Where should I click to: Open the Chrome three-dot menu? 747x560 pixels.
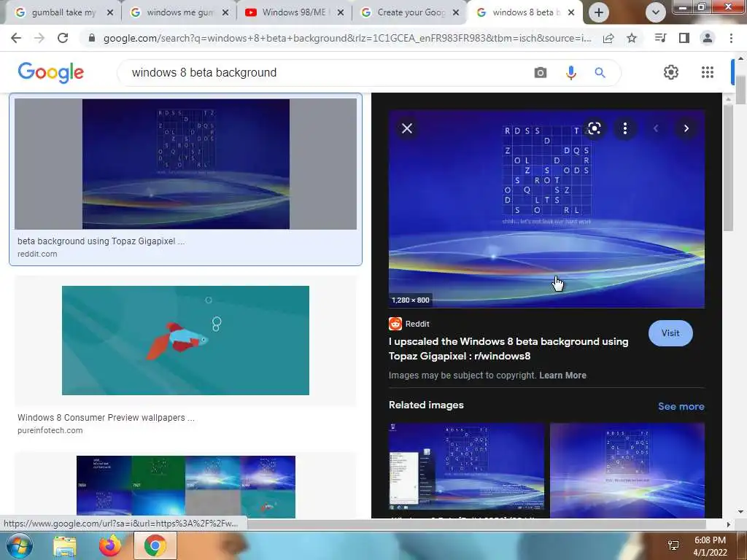731,38
